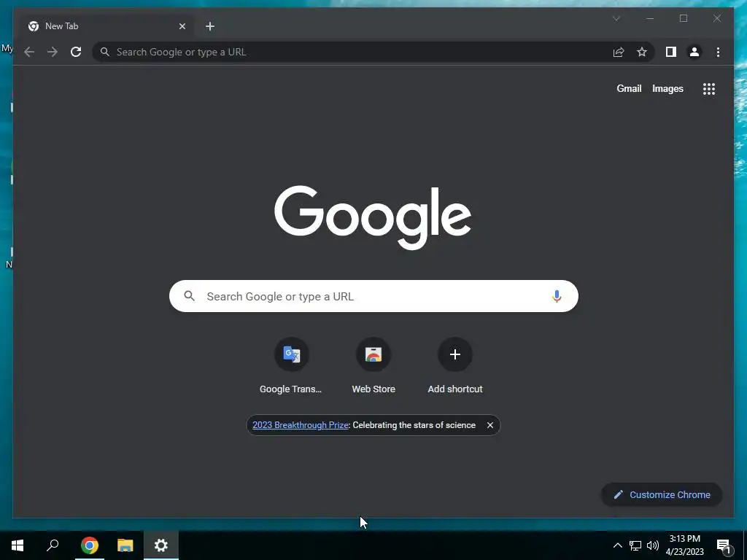The height and width of the screenshot is (560, 747).
Task: Go back using the browser back arrow
Action: 29,52
